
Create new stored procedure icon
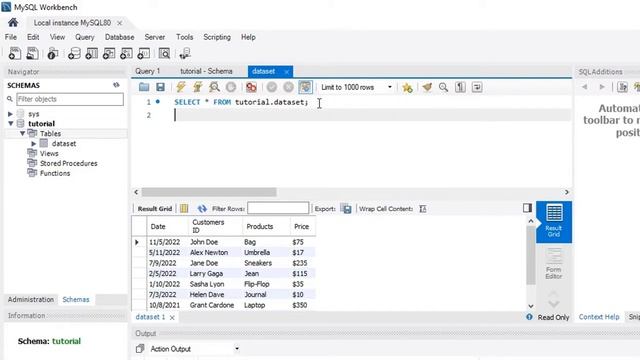tap(126, 53)
